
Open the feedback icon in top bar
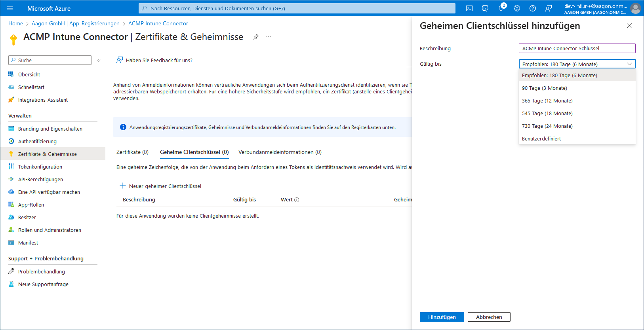[x=549, y=8]
